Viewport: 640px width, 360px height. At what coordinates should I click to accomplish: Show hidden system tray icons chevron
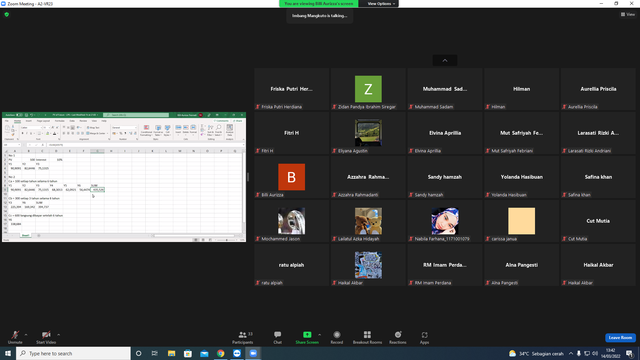(x=571, y=353)
